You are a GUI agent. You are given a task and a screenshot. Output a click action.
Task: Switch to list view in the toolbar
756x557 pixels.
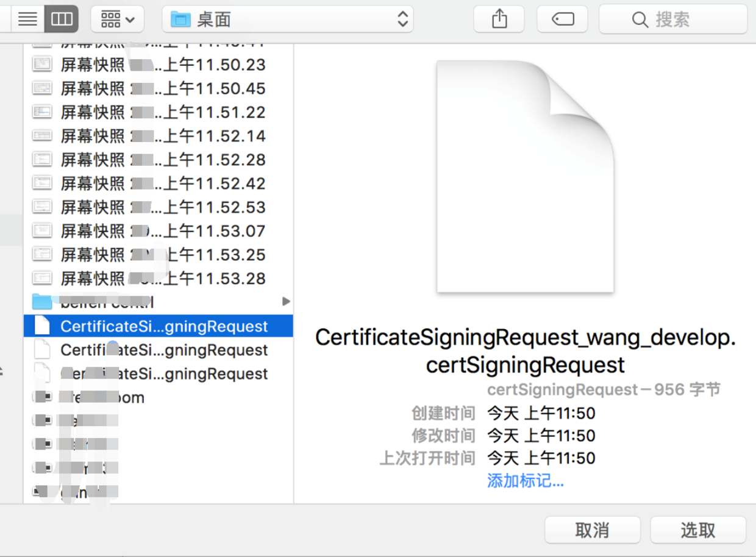click(x=27, y=19)
